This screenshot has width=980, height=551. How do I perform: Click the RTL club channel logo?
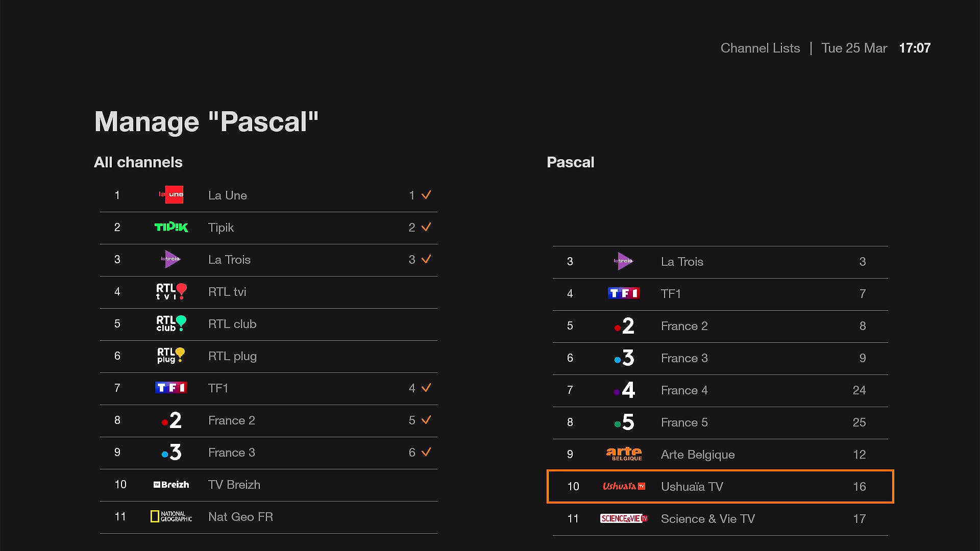pyautogui.click(x=171, y=323)
